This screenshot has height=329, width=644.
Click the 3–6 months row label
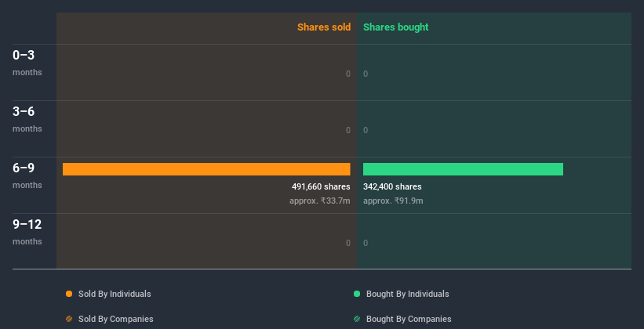(27, 119)
